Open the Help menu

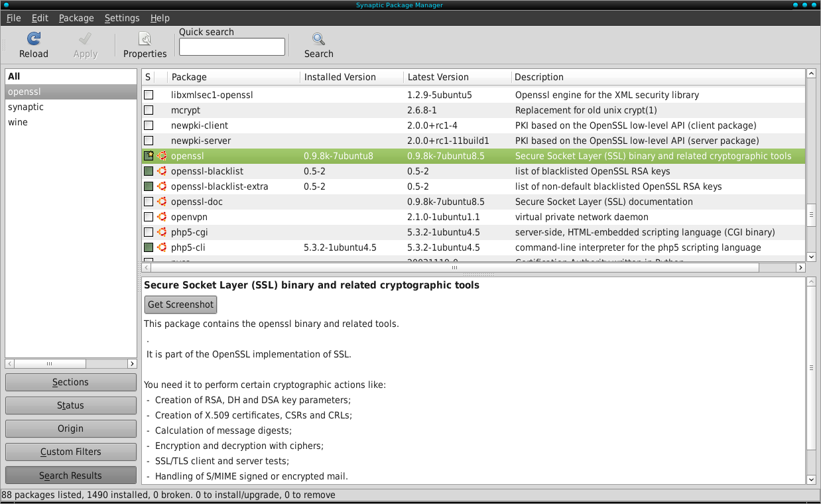(x=160, y=18)
